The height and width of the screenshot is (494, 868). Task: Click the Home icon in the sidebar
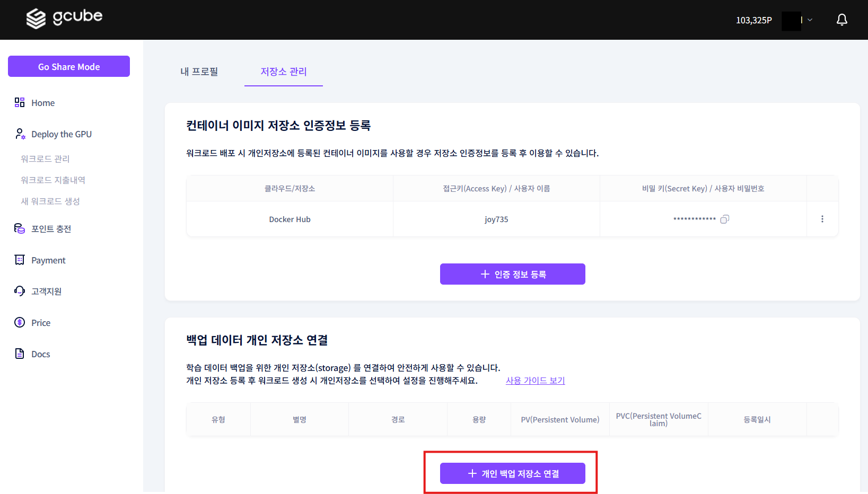coord(19,102)
